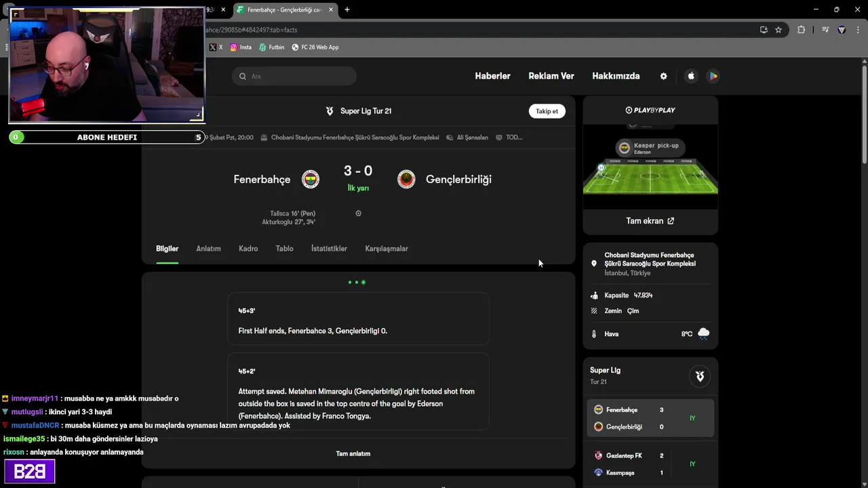Click the Super Lig logo beside Tur 21

[330, 111]
